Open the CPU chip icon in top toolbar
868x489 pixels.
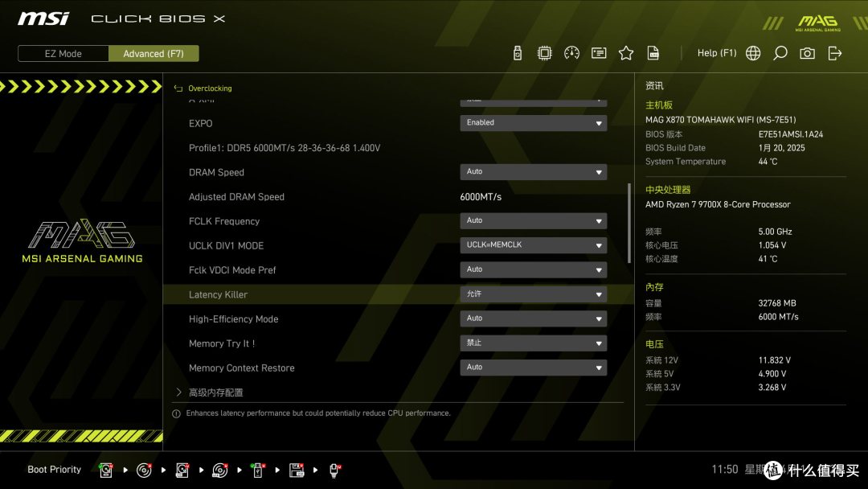coord(544,53)
